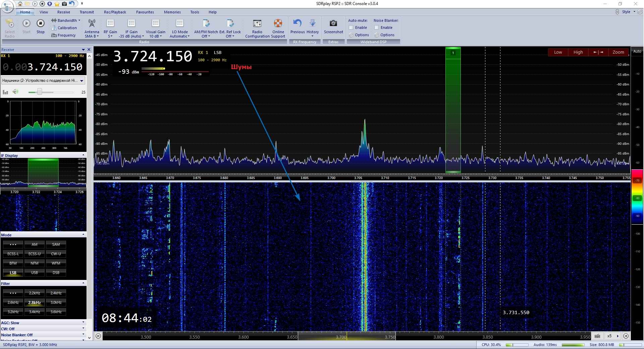Viewport: 644px width, 349px height.
Task: Click the Stop radio ribbon button
Action: point(41,26)
